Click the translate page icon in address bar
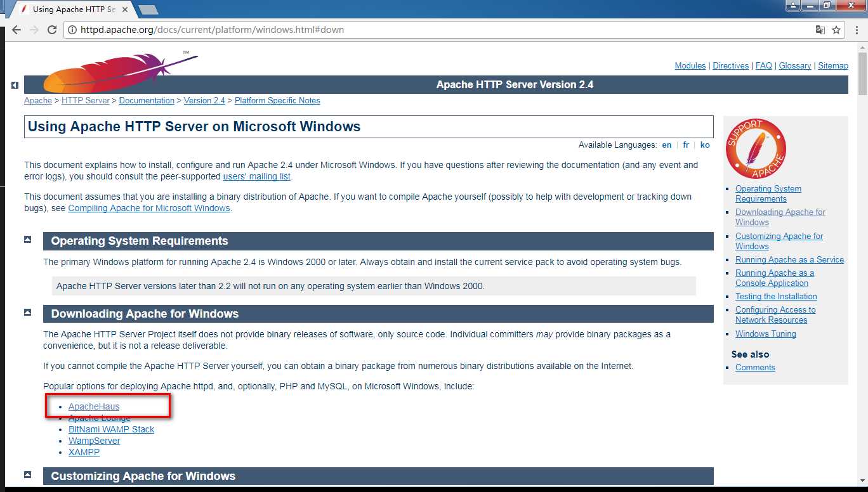The height and width of the screenshot is (492, 868). (x=820, y=30)
